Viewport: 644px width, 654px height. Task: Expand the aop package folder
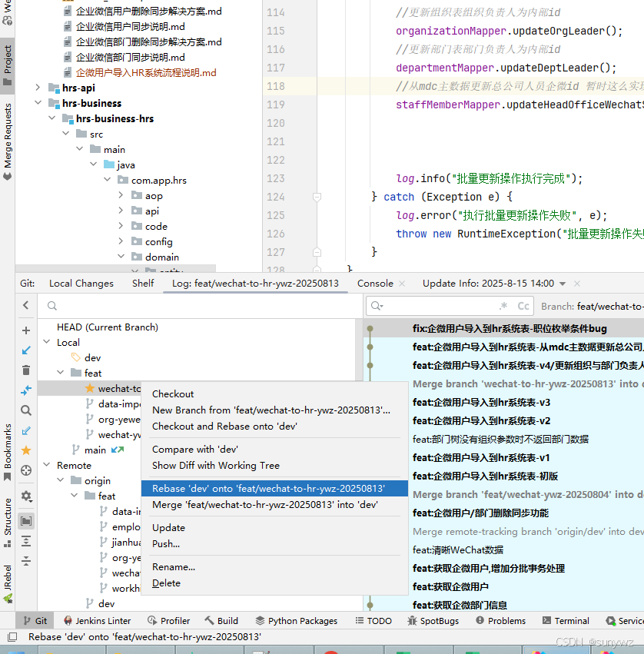(x=121, y=195)
